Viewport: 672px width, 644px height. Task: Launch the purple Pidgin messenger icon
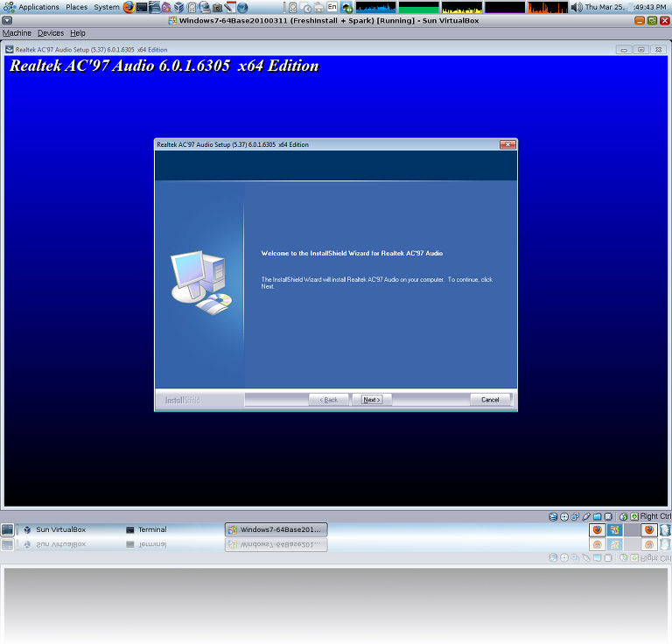pyautogui.click(x=166, y=7)
